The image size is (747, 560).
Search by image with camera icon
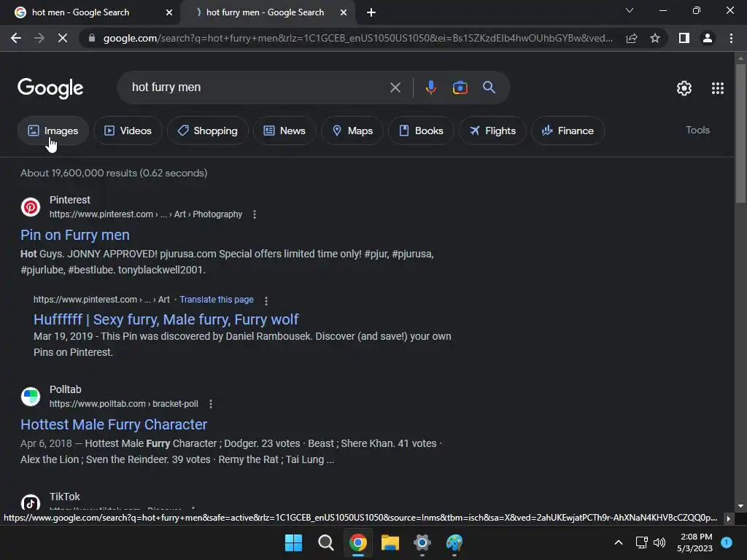tap(460, 87)
